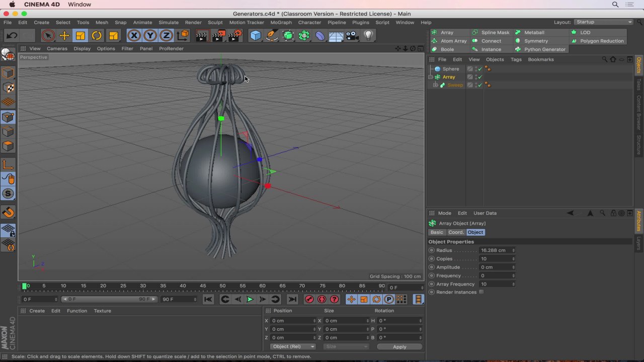The height and width of the screenshot is (362, 644).
Task: Collapse the Array object hierarchy
Action: click(x=431, y=77)
